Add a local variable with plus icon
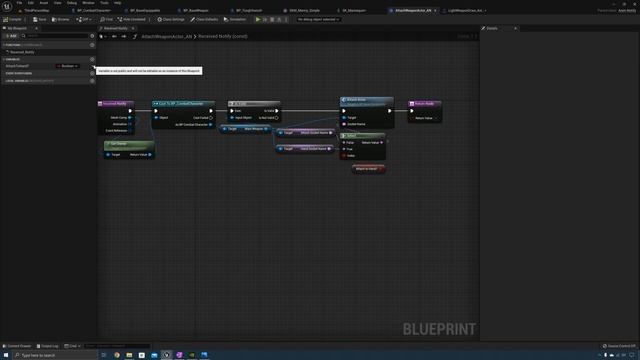The height and width of the screenshot is (360, 640). (92, 81)
